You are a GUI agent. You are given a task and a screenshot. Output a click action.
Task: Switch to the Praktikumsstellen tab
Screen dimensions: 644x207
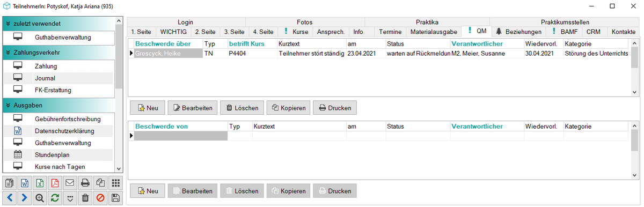tap(565, 22)
